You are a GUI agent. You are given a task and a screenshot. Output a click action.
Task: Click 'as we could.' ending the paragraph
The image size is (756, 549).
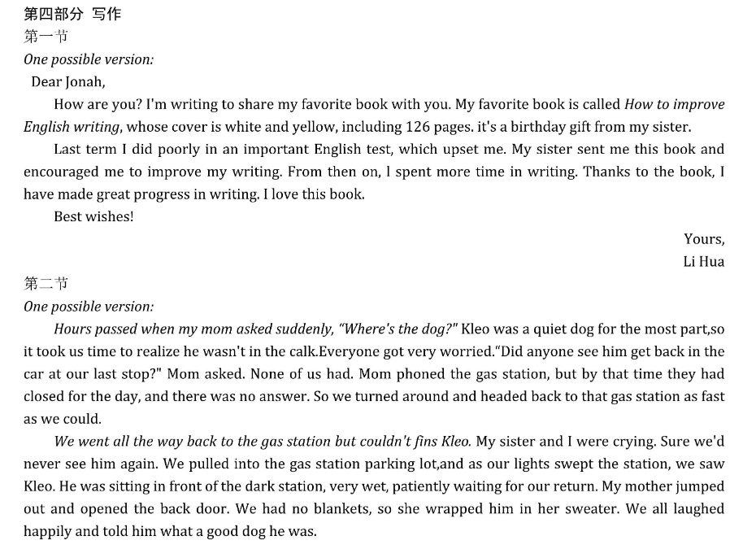pos(63,419)
